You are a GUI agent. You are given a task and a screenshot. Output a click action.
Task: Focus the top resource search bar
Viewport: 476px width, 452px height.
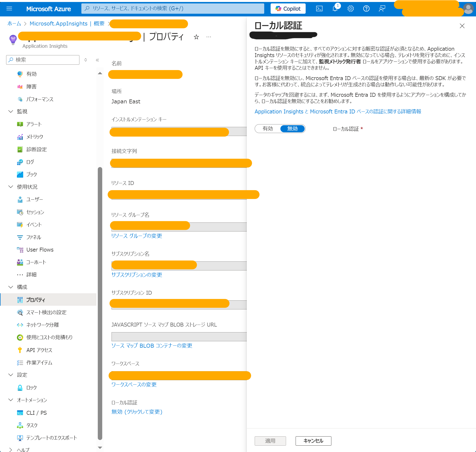(173, 9)
